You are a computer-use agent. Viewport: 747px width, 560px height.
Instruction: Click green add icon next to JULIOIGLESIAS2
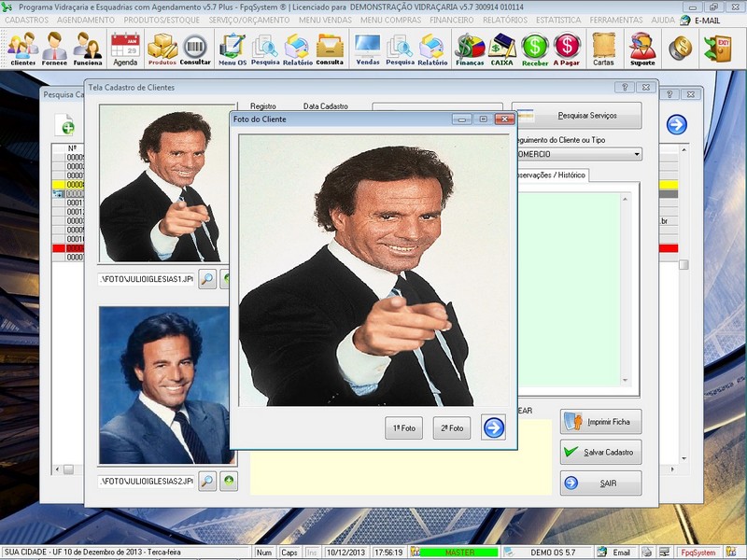tap(229, 481)
